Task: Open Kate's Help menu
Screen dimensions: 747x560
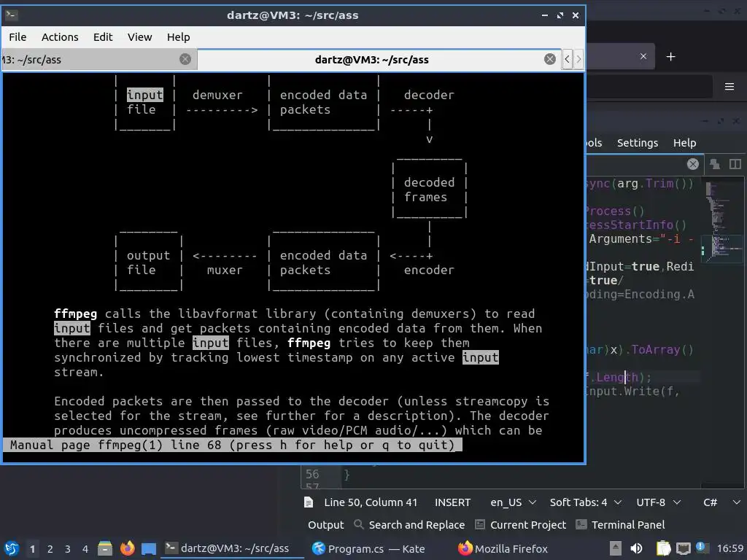Action: 684,143
